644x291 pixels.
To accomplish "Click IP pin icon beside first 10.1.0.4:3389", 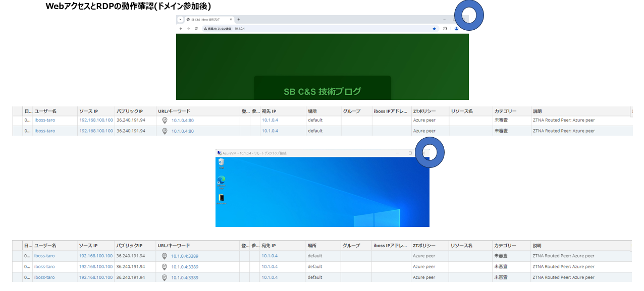I will tap(164, 256).
